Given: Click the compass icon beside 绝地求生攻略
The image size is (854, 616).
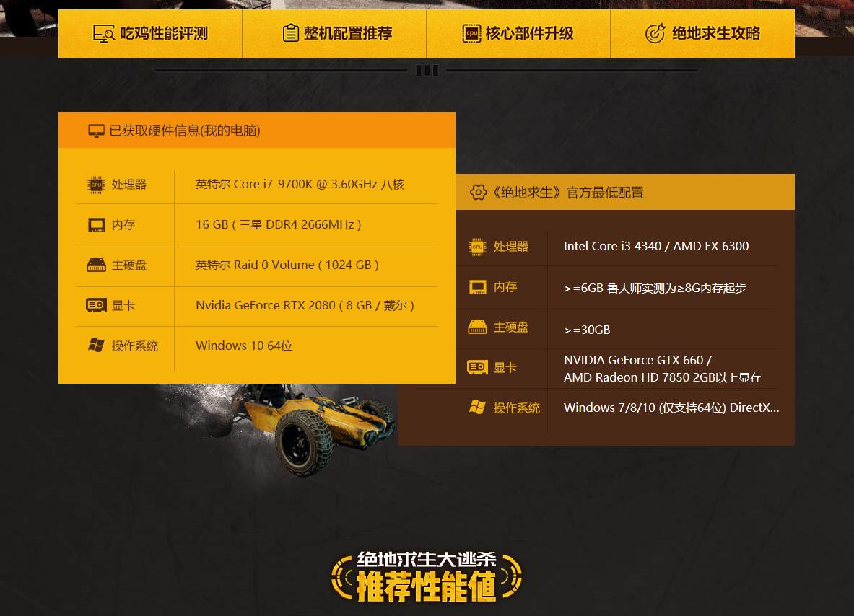Looking at the screenshot, I should (x=655, y=33).
